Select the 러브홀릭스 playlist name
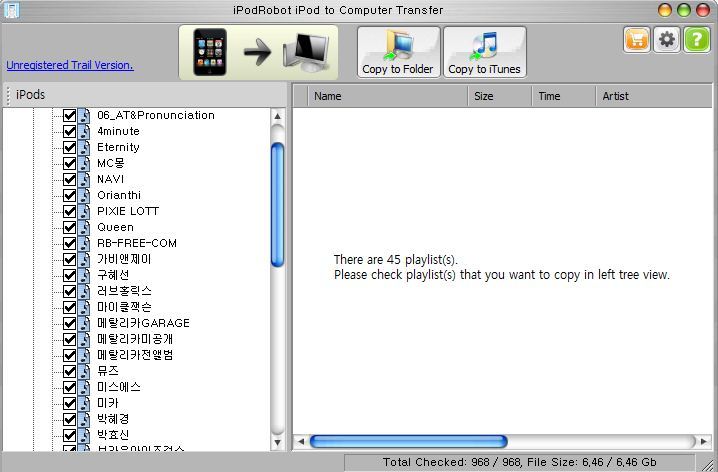The image size is (718, 472). click(x=124, y=291)
